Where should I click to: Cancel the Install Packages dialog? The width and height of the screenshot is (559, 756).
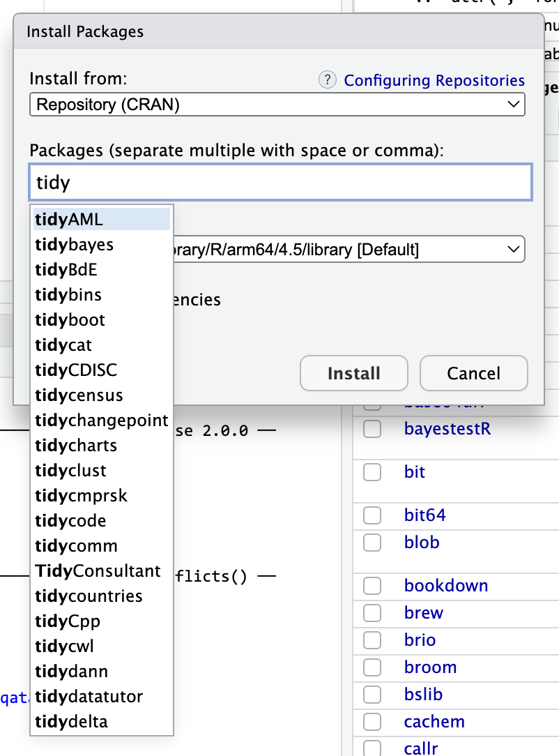click(x=473, y=374)
